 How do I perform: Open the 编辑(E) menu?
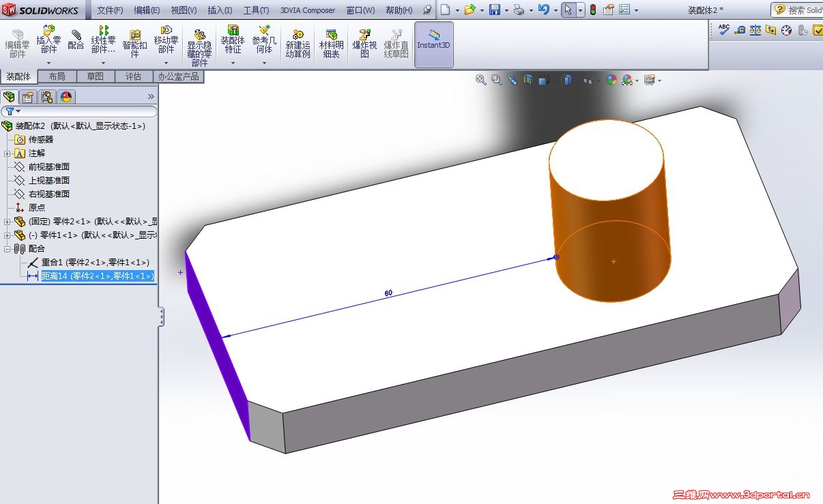click(x=147, y=10)
